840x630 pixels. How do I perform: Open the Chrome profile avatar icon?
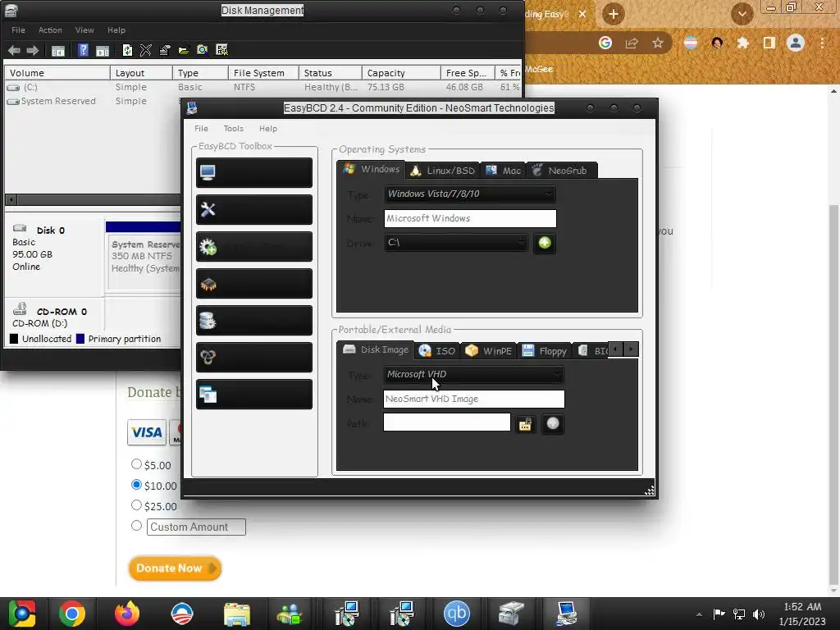(796, 43)
